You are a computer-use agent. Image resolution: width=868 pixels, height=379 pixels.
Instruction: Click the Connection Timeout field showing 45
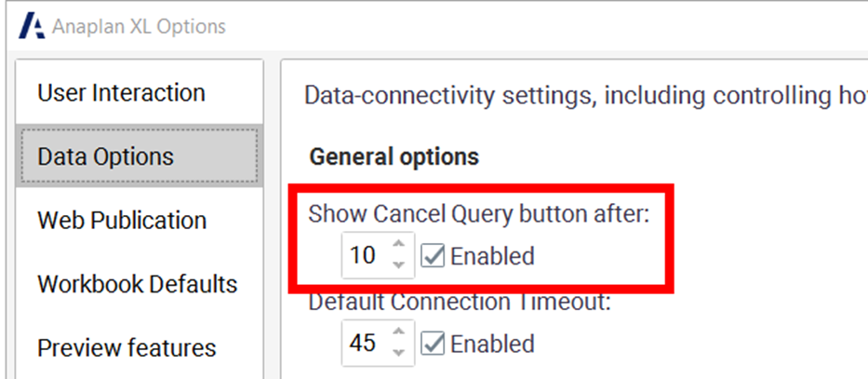point(363,344)
